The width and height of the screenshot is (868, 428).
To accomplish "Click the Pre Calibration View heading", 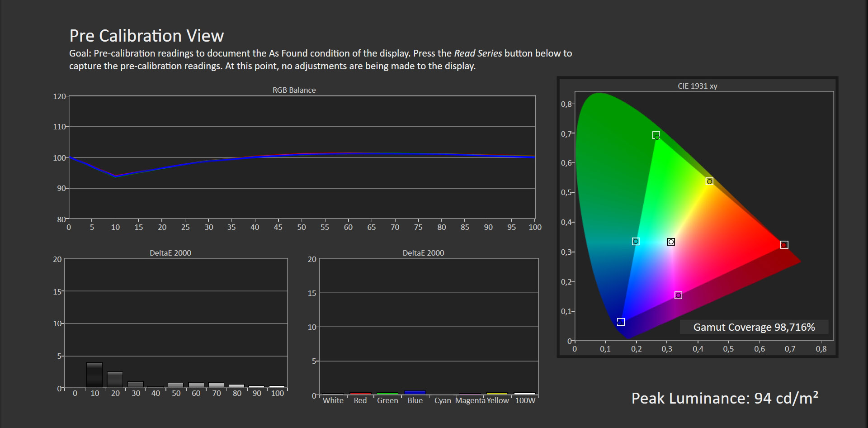I will pos(146,36).
